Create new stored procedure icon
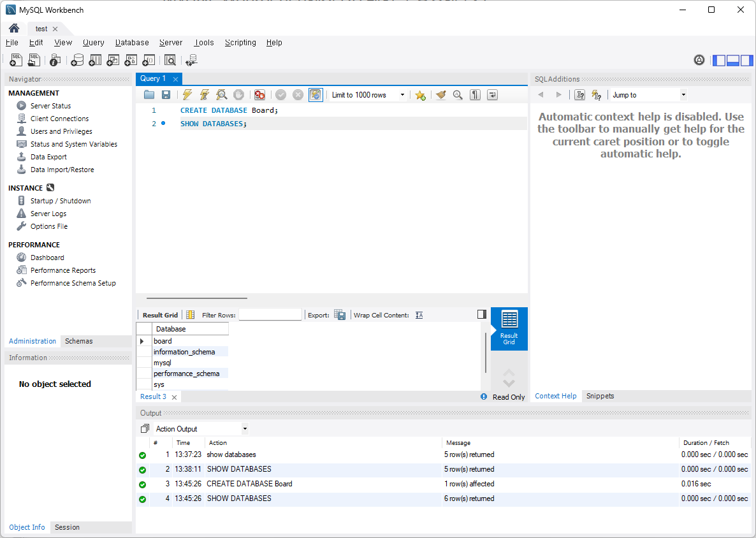The width and height of the screenshot is (756, 538). tap(131, 60)
